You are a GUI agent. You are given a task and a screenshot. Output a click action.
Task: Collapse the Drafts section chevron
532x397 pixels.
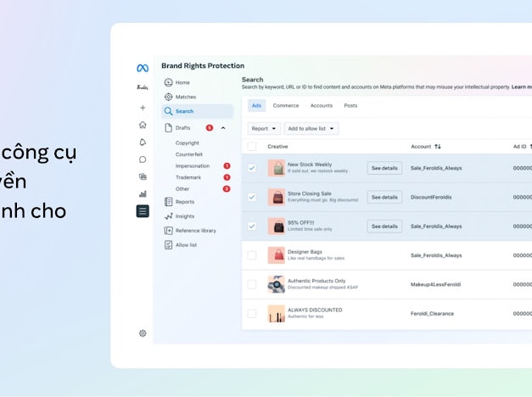[x=223, y=128]
